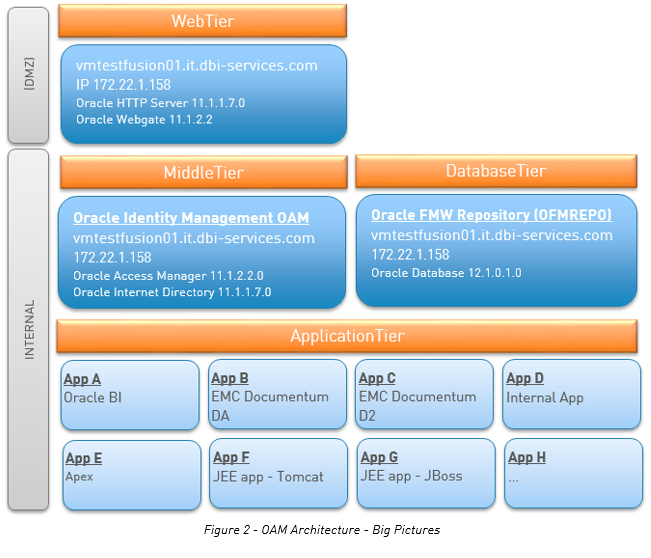Click the 'Apex' text in App E

coord(79,477)
